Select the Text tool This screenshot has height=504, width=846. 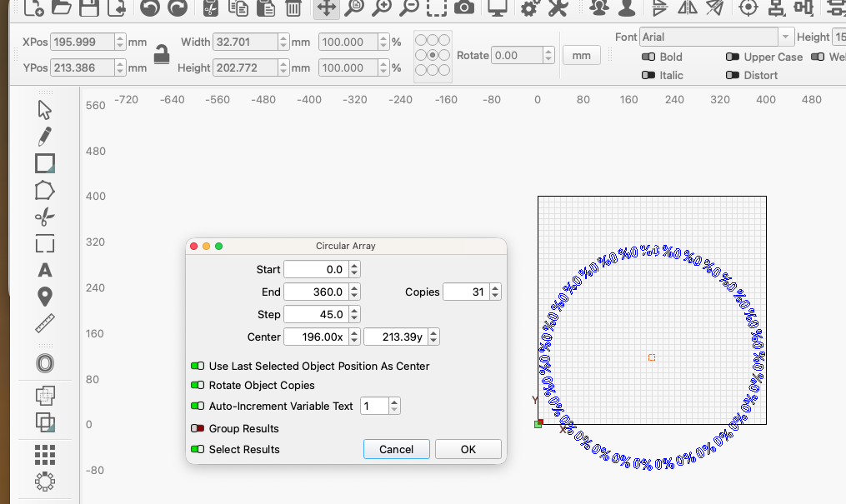coord(44,270)
